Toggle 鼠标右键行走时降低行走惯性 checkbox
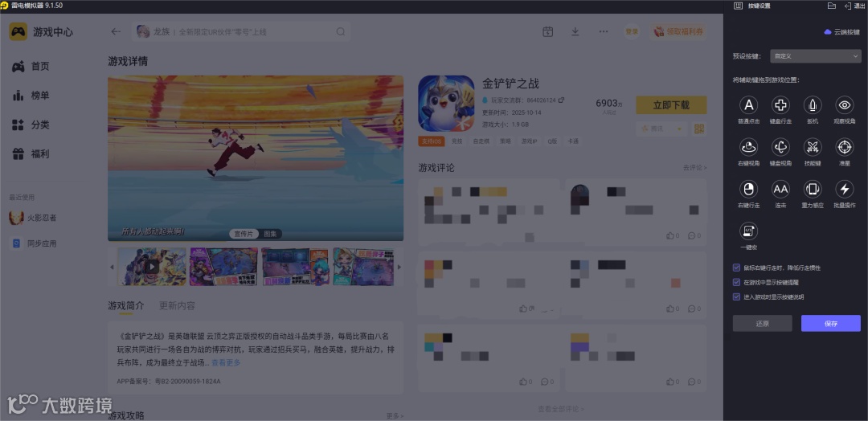 click(x=736, y=268)
